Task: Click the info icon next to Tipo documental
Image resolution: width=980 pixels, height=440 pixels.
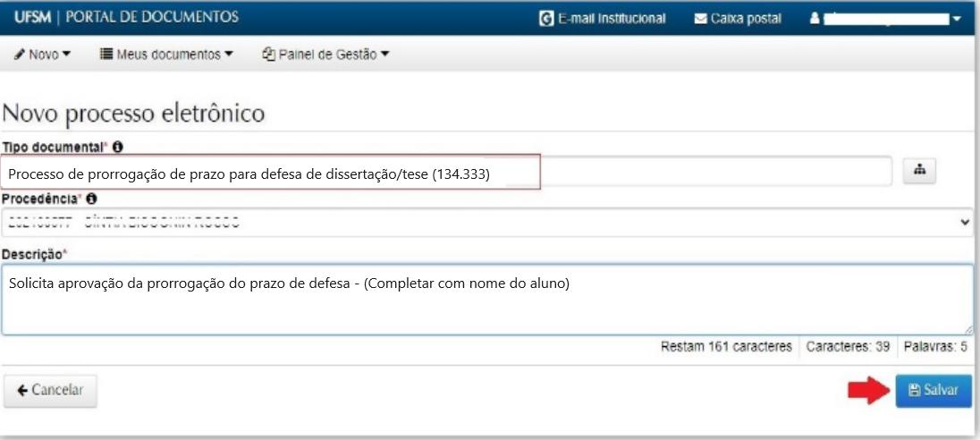Action: pos(118,147)
